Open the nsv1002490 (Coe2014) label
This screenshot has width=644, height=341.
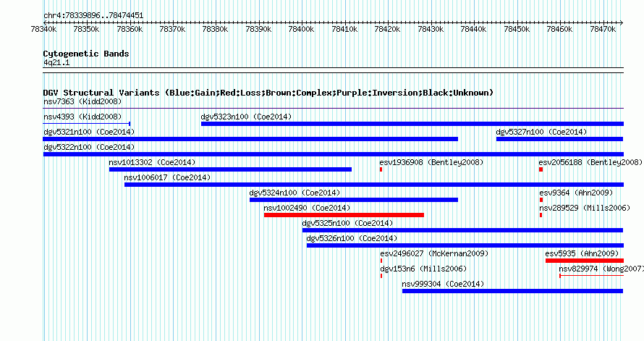(x=308, y=208)
